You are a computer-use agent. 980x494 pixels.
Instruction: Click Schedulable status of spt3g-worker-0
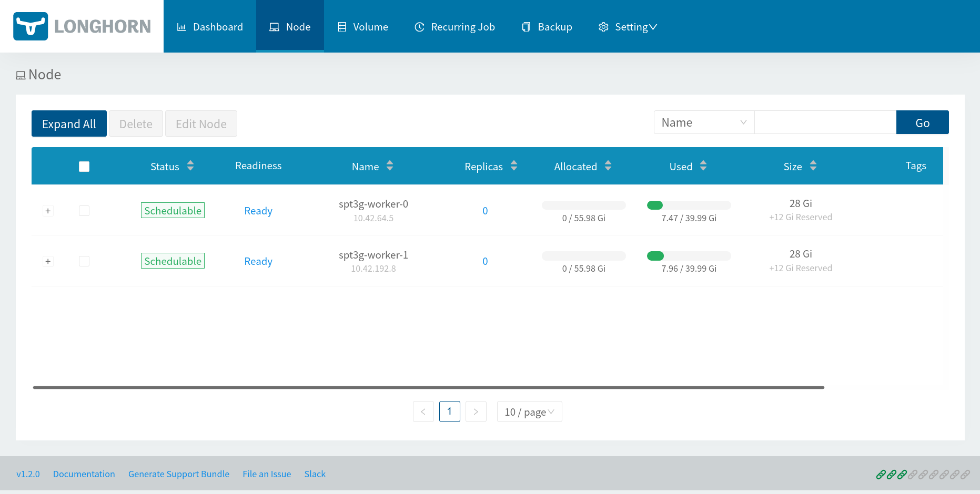173,210
